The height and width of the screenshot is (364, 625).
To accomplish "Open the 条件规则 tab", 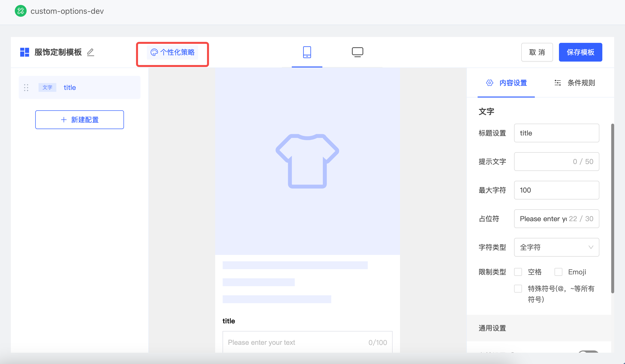I will click(575, 83).
